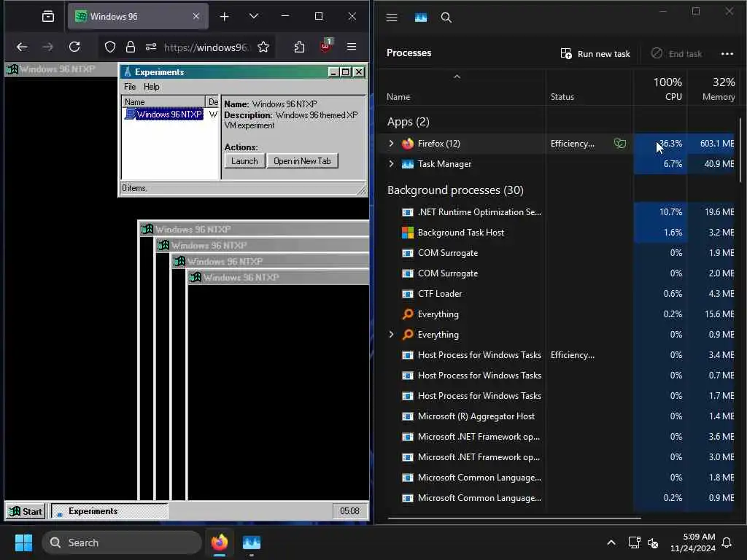Reload the Firefox page

pos(74,47)
